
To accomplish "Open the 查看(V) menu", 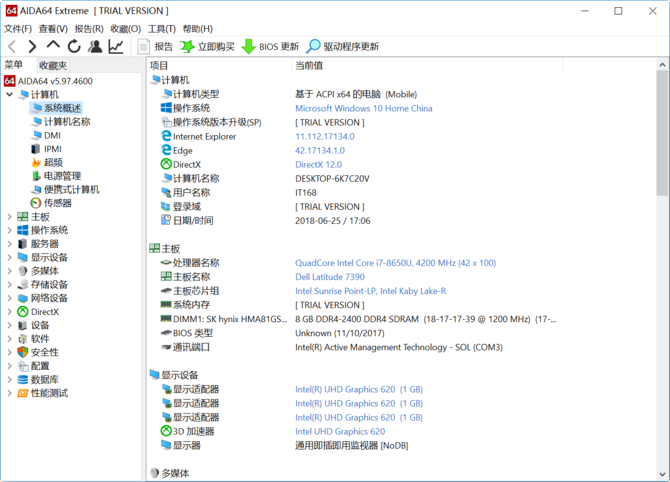I will [x=53, y=29].
